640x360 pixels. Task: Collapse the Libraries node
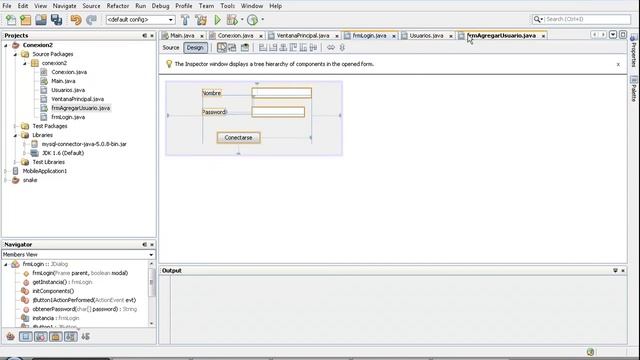tap(15, 135)
